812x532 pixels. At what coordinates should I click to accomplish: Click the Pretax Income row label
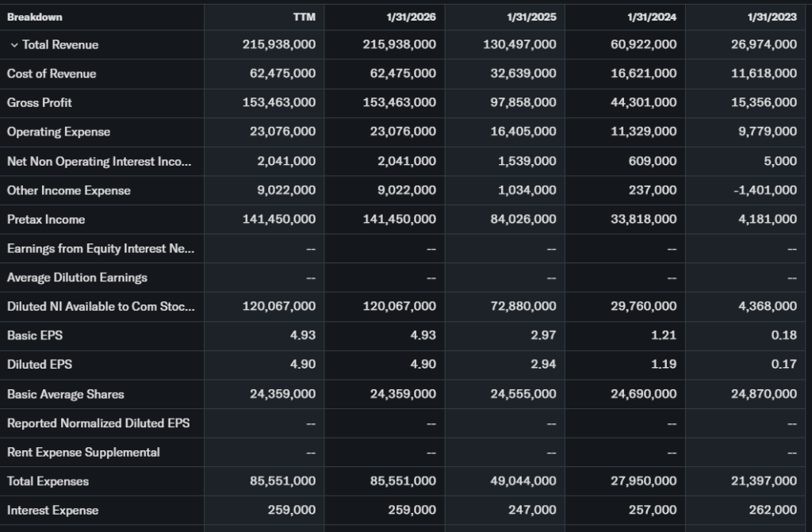pyautogui.click(x=46, y=220)
